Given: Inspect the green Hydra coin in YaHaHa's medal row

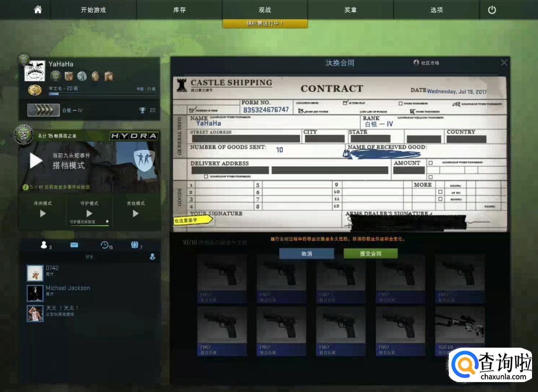Looking at the screenshot, I should (56, 75).
